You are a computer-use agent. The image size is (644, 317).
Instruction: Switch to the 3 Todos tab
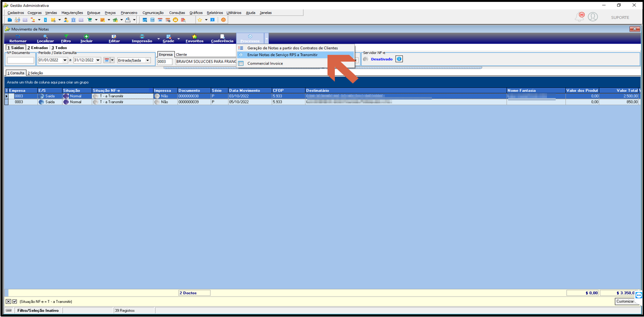click(x=59, y=48)
